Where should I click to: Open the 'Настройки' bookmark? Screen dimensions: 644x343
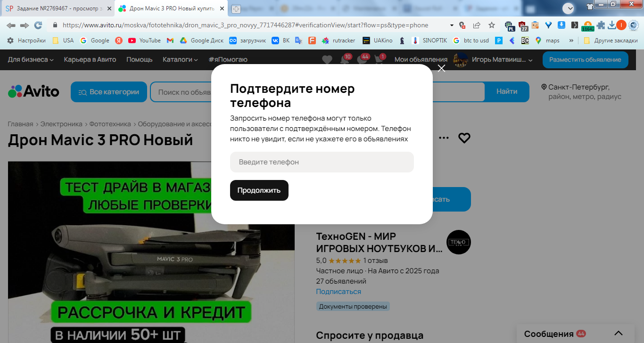tap(26, 41)
